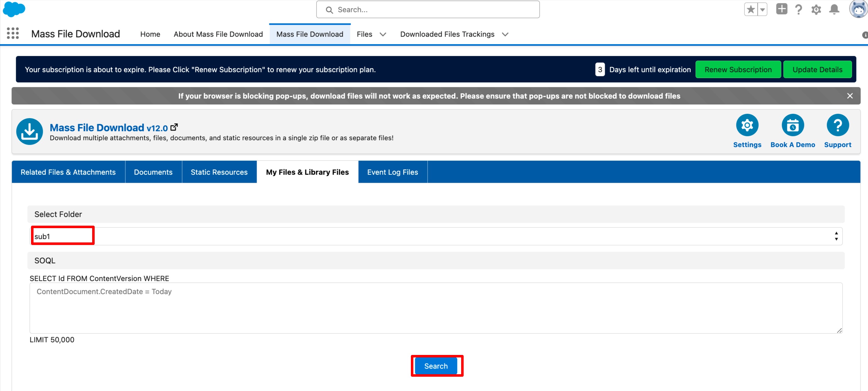Viewport: 868px width, 391px height.
Task: Dismiss the pop-up blocker warning banner
Action: pos(849,96)
